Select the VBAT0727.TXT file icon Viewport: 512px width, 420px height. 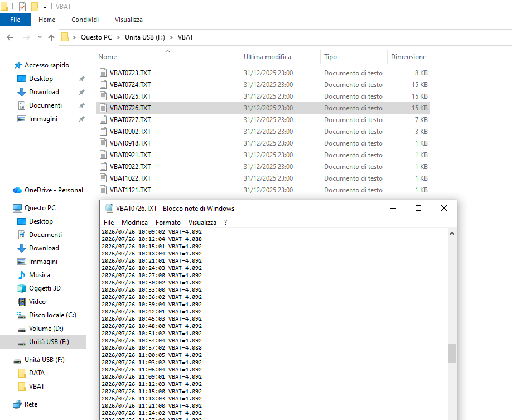[x=103, y=120]
